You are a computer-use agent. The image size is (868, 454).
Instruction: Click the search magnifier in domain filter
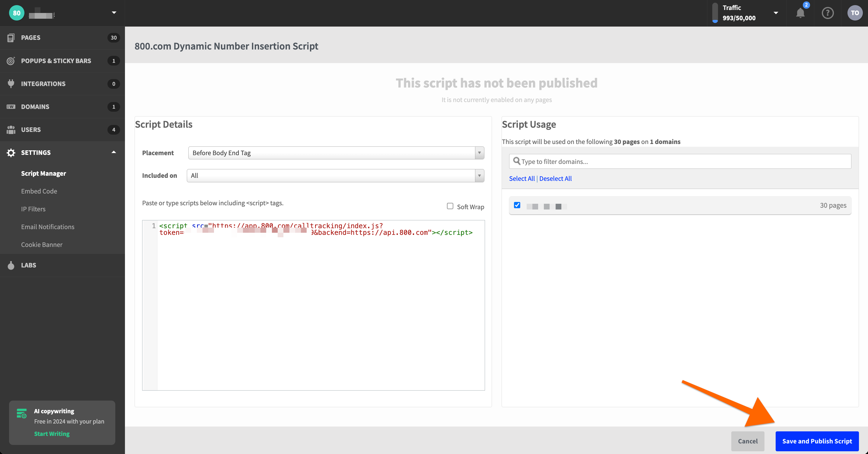[517, 161]
